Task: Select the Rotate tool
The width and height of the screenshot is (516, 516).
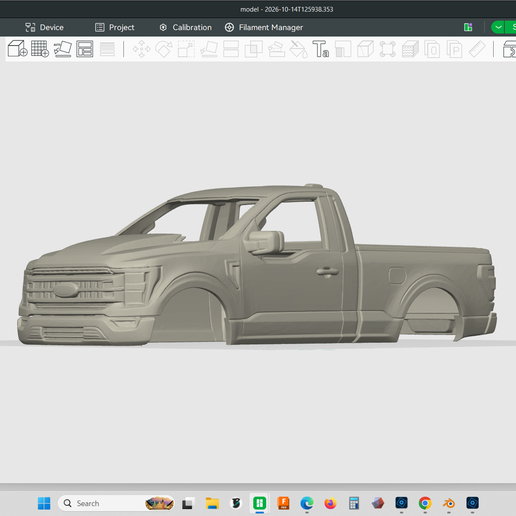Action: click(x=164, y=49)
